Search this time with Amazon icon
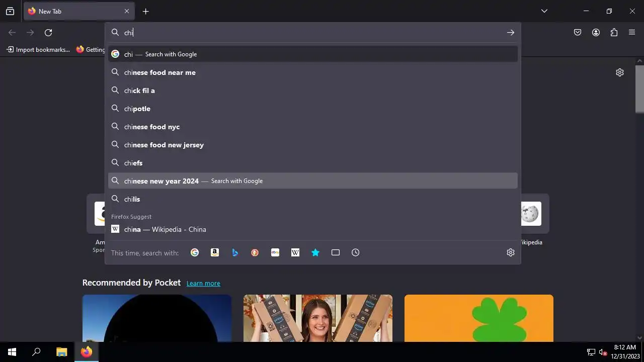This screenshot has height=362, width=644. click(x=215, y=252)
